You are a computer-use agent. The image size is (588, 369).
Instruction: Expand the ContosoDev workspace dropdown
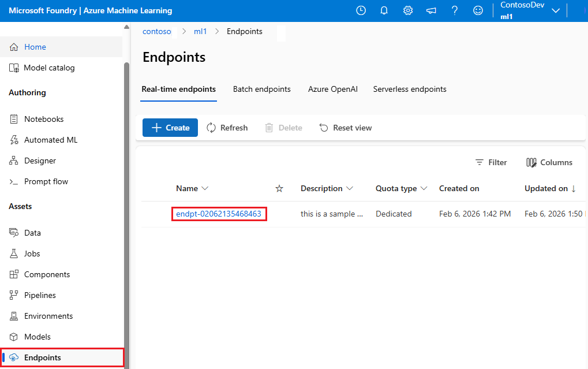[x=556, y=10]
